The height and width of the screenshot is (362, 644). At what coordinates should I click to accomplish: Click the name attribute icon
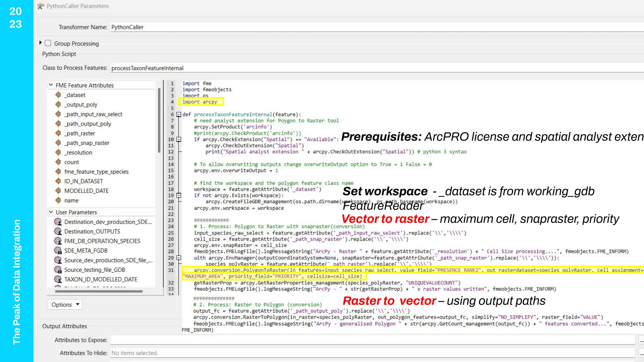58,200
